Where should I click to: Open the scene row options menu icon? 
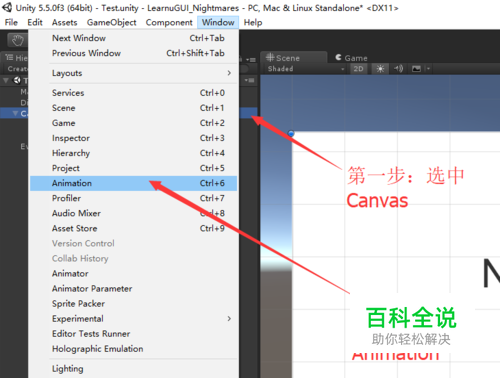(249, 80)
